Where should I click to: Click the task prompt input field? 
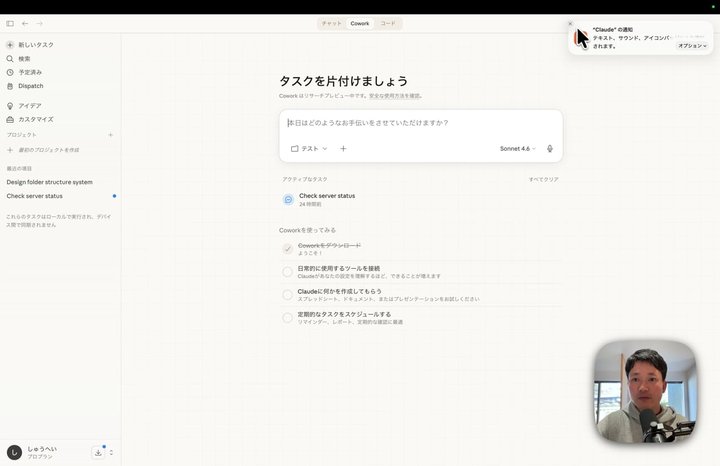[421, 123]
